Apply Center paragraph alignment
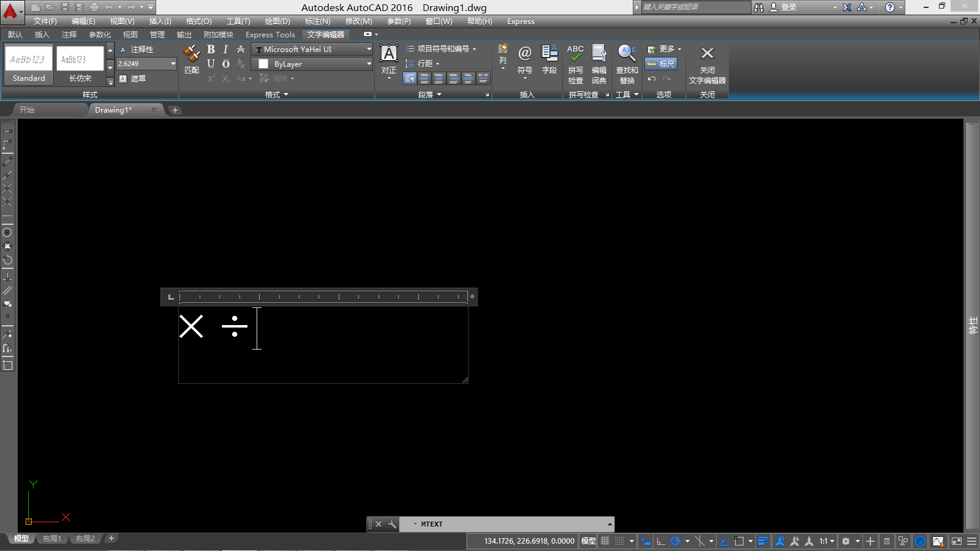The width and height of the screenshot is (980, 551). pyautogui.click(x=439, y=78)
